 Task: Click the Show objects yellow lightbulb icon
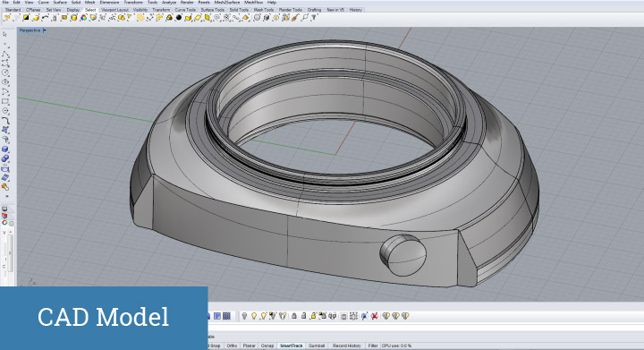(x=254, y=316)
